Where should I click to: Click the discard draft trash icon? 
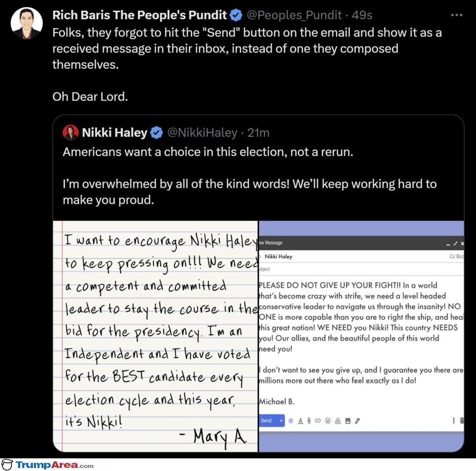click(x=462, y=420)
